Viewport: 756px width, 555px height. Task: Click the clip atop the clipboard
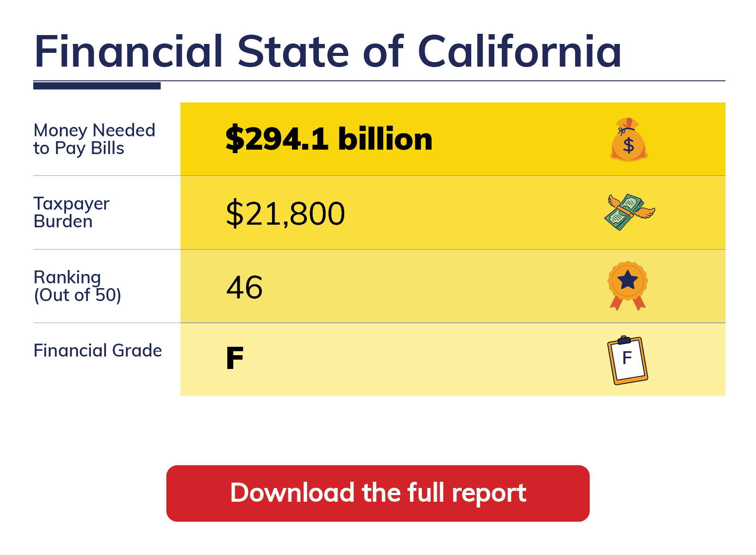click(x=624, y=341)
